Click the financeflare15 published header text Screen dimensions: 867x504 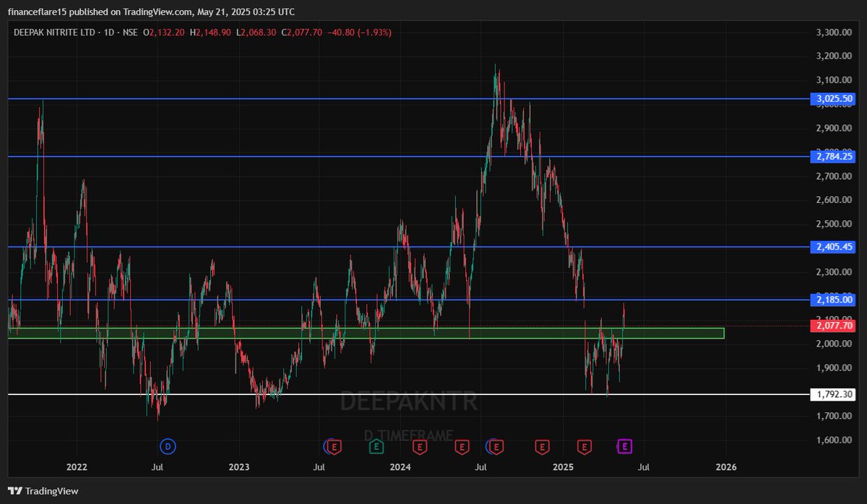point(150,12)
